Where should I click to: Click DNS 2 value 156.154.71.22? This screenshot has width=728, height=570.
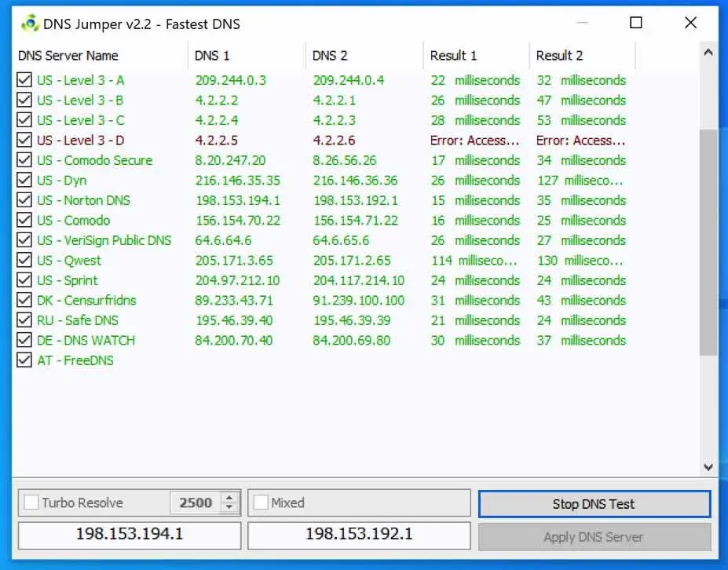[x=356, y=220]
